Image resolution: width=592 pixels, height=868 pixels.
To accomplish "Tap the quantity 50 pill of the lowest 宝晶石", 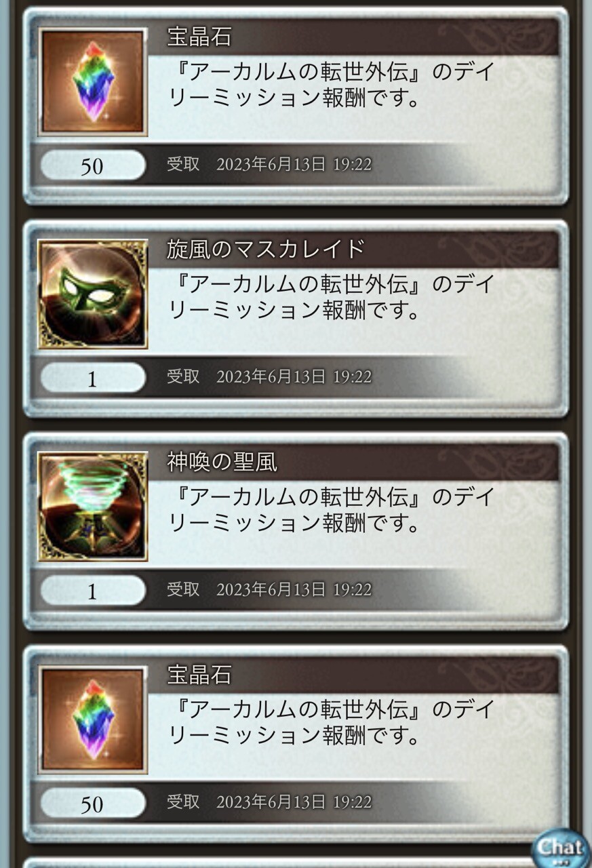I will point(93,804).
